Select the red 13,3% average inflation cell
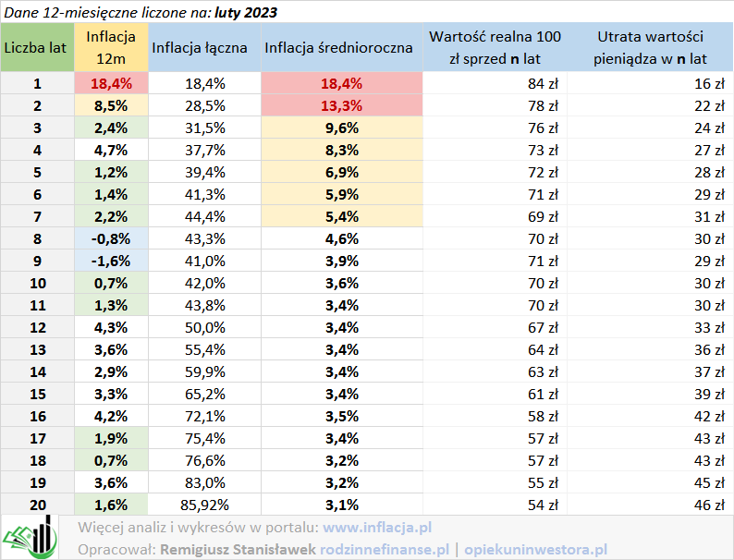Image resolution: width=734 pixels, height=560 pixels. (339, 105)
